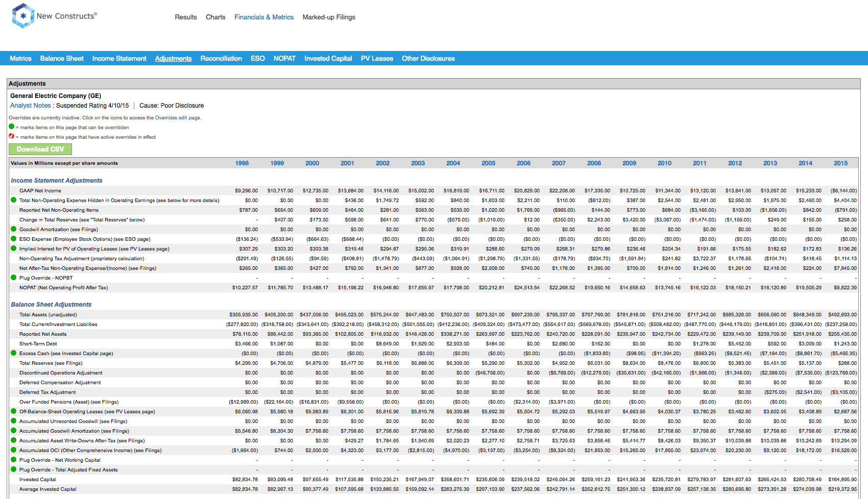Click the GAAP Net Income row label
The height and width of the screenshot is (499, 868).
40,190
